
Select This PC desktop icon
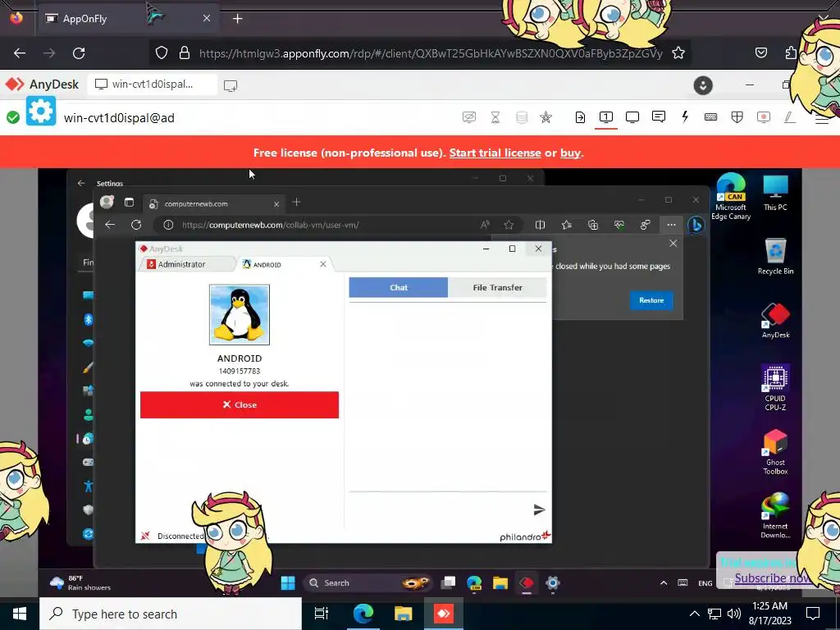coord(775,192)
